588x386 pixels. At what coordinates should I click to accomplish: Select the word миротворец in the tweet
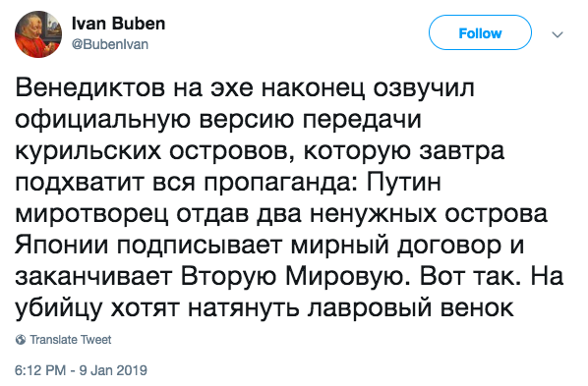[91, 215]
